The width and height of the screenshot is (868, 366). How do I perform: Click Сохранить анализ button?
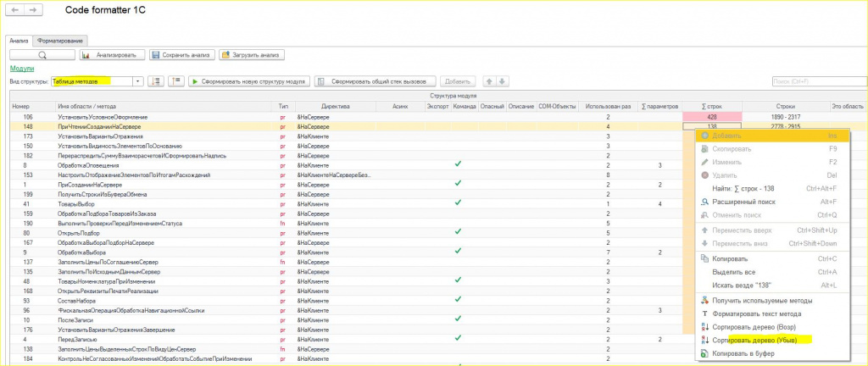[x=181, y=55]
